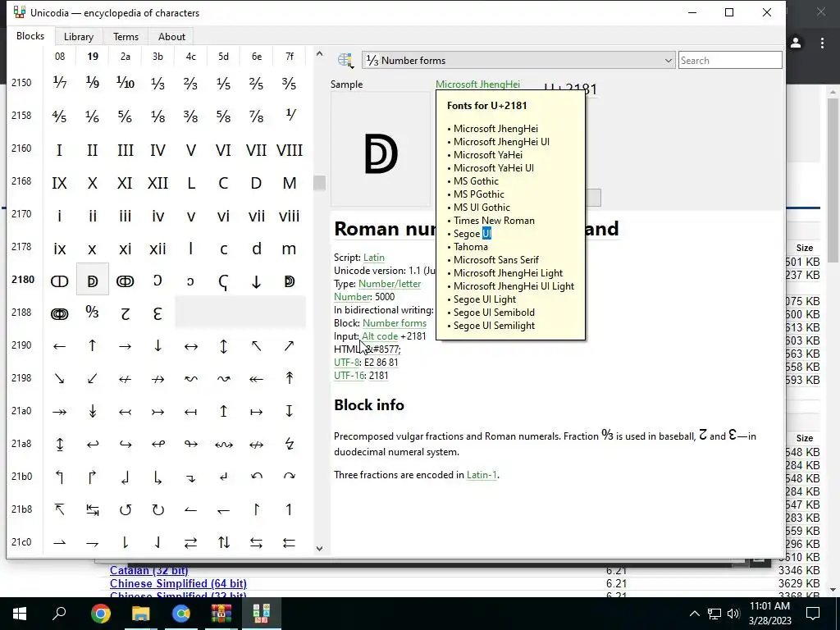Click Segoe UI Semibold in fonts list
The image size is (840, 630).
tap(494, 313)
